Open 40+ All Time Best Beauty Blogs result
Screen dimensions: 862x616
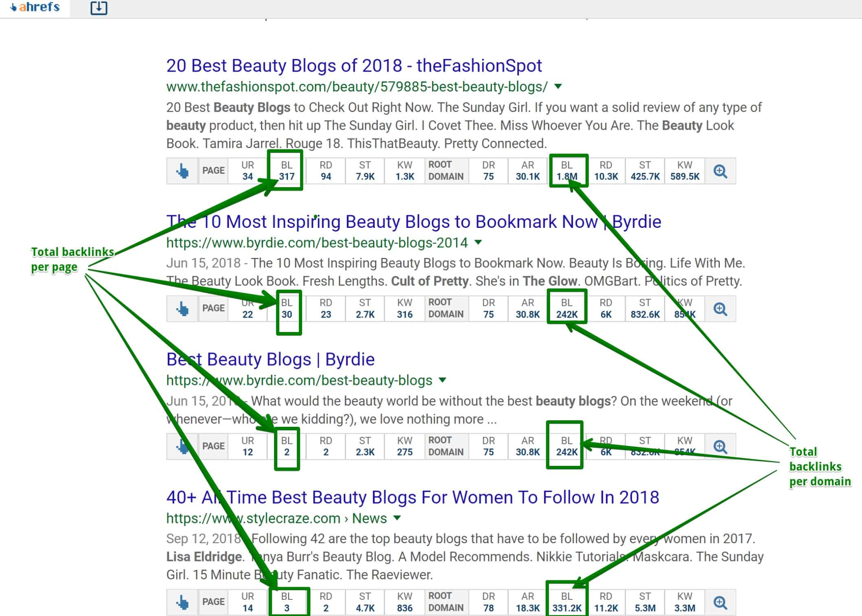[x=412, y=498]
